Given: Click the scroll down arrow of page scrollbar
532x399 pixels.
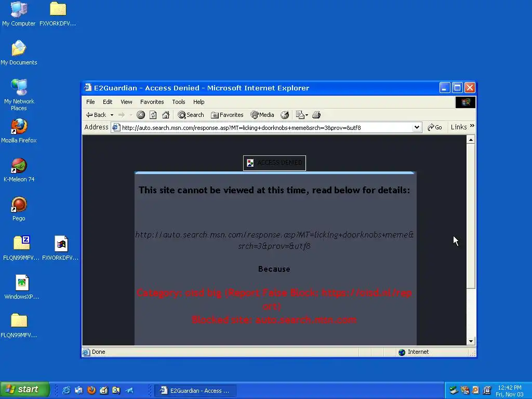Looking at the screenshot, I should point(471,341).
